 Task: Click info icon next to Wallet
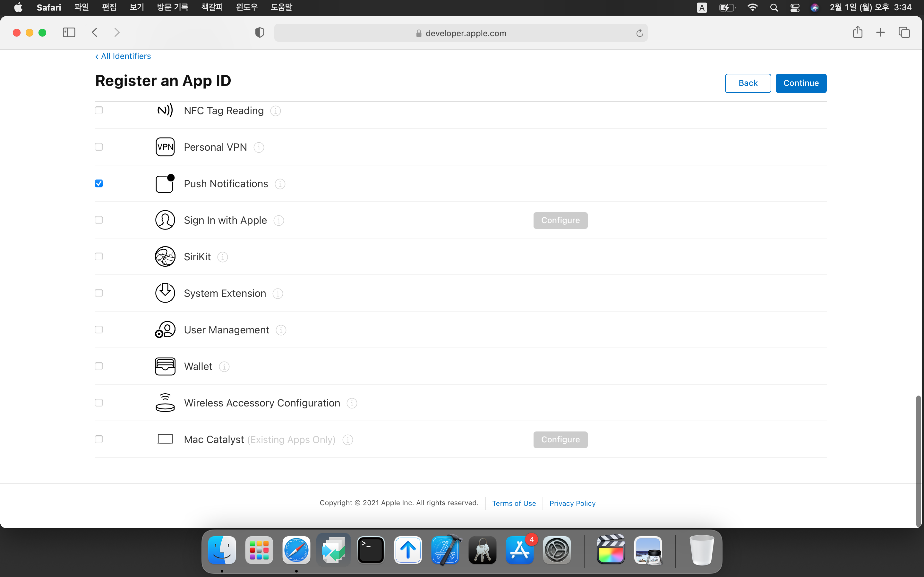224,367
